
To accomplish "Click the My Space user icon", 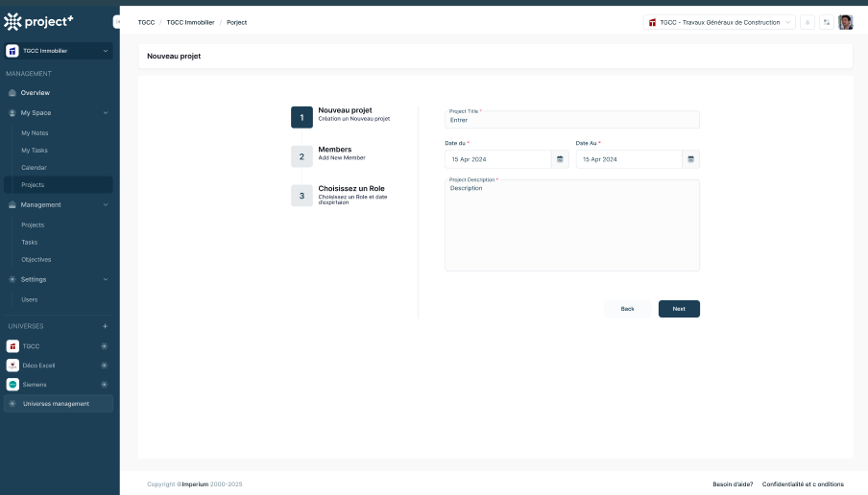I will tap(12, 113).
